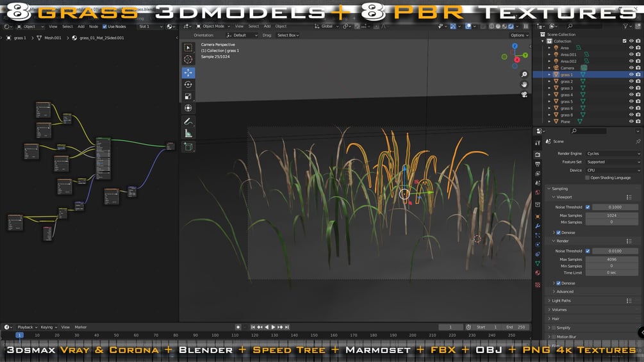Toggle Viewport Noise Threshold checkbox
644x362 pixels.
[588, 207]
